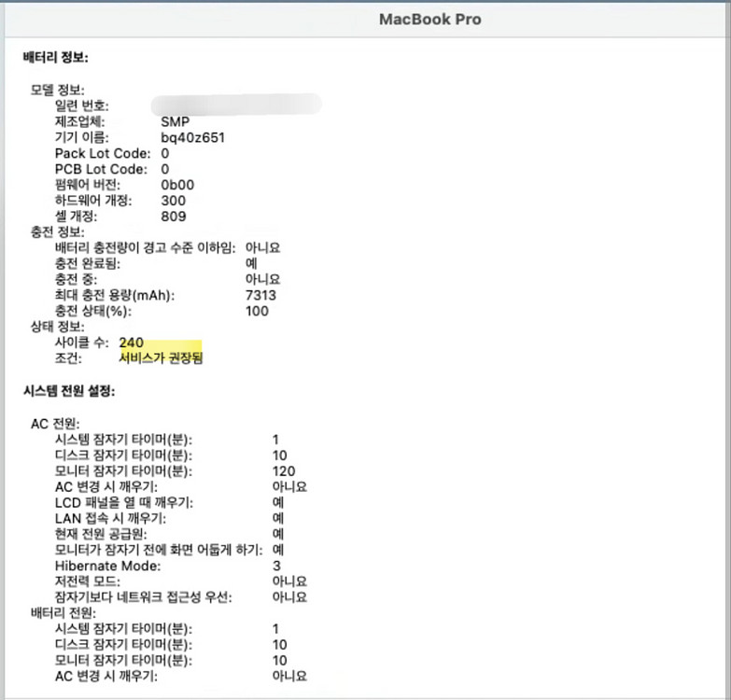
Task: Click the charge state value '100'
Action: 257,311
